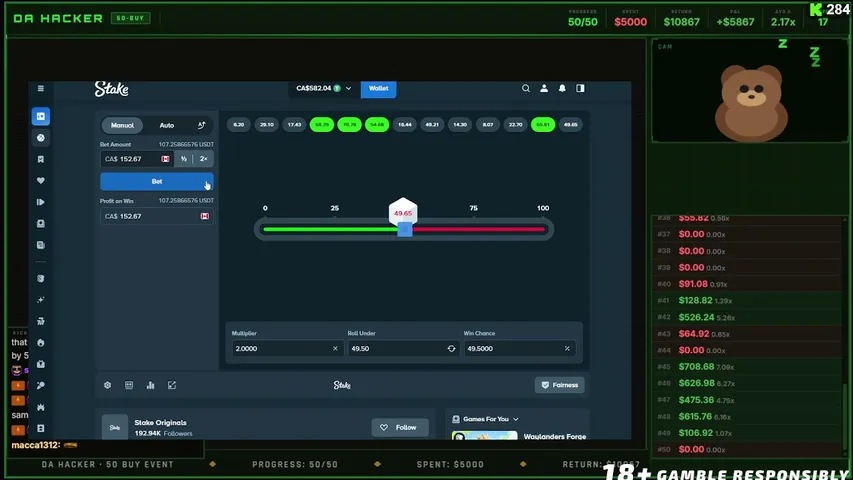Click the 17.43 past result chip
Viewport: 853px width, 480px height.
[294, 125]
